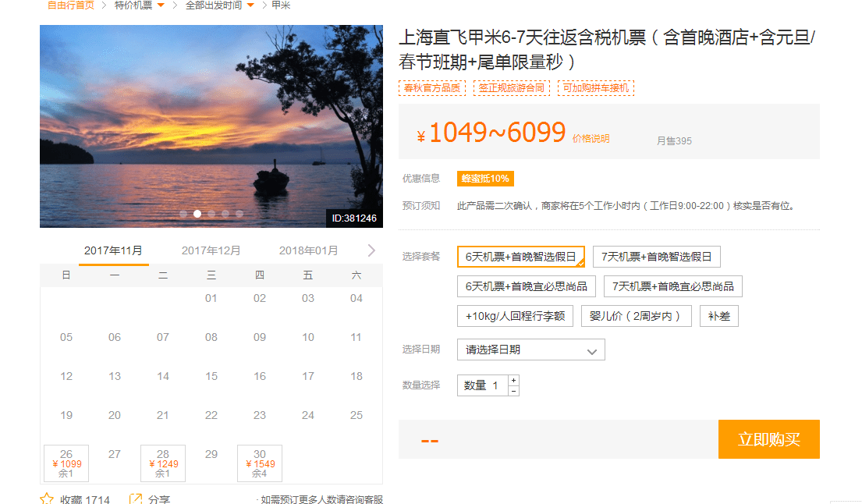The height and width of the screenshot is (504, 862).
Task: Select the +10kg/人回程行李额 option
Action: (x=515, y=316)
